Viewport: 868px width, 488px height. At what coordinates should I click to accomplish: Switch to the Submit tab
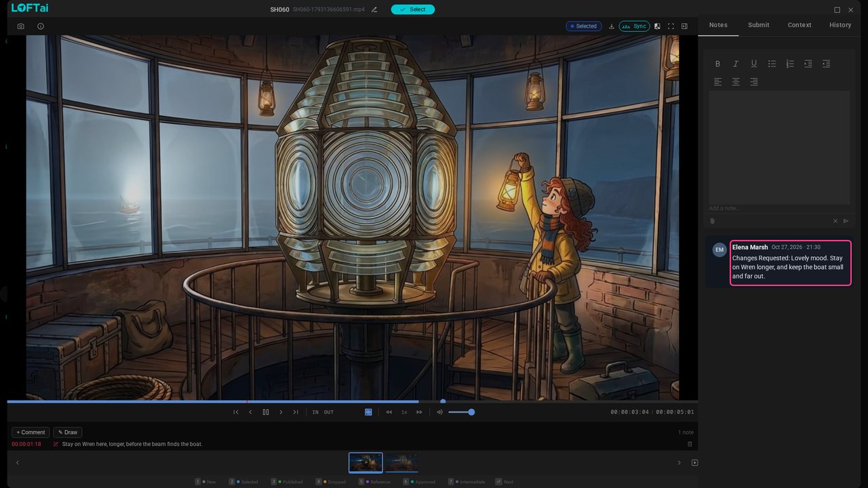click(x=759, y=25)
